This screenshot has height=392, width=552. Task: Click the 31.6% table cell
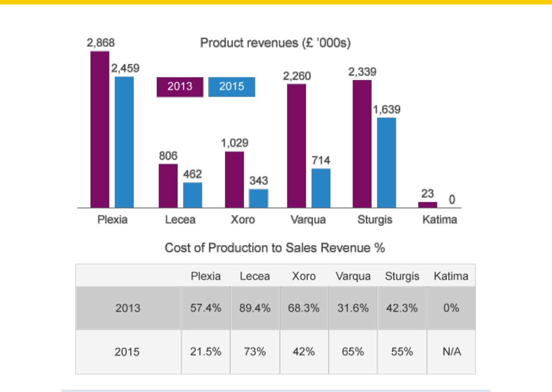pyautogui.click(x=353, y=308)
